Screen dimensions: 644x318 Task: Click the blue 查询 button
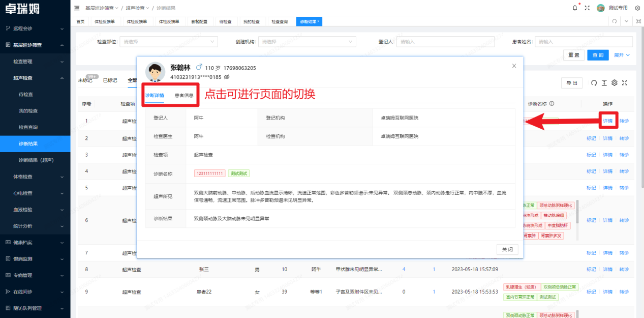pos(598,55)
